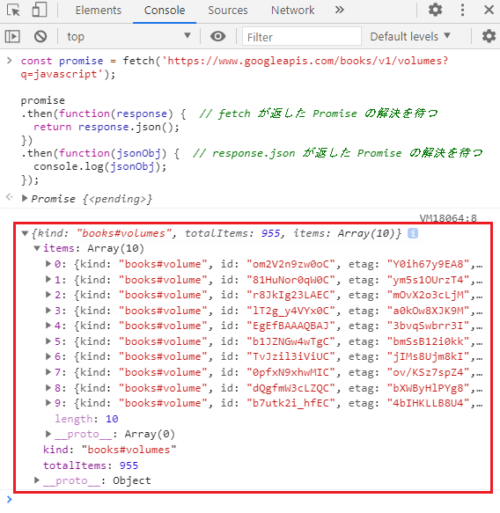The width and height of the screenshot is (500, 513).
Task: Show more tabs with the double chevron
Action: pyautogui.click(x=339, y=10)
